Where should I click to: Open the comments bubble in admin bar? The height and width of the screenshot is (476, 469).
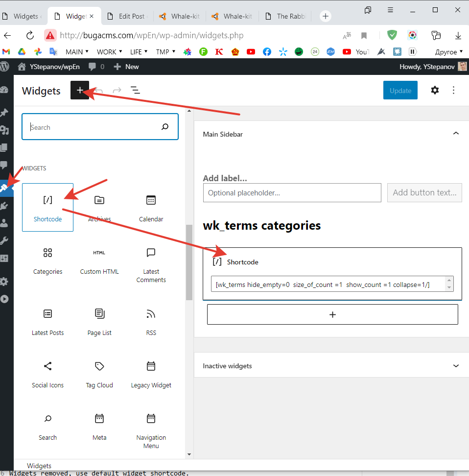click(x=96, y=67)
